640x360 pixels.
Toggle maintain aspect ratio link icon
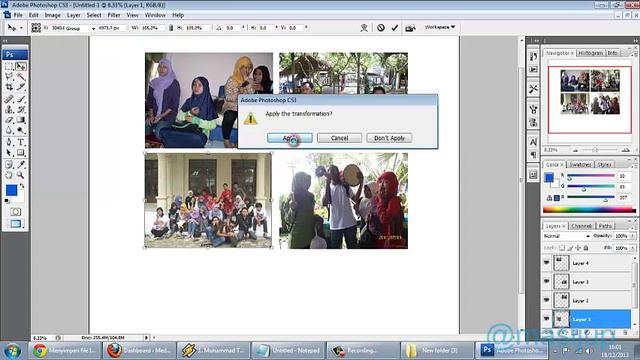(x=171, y=28)
